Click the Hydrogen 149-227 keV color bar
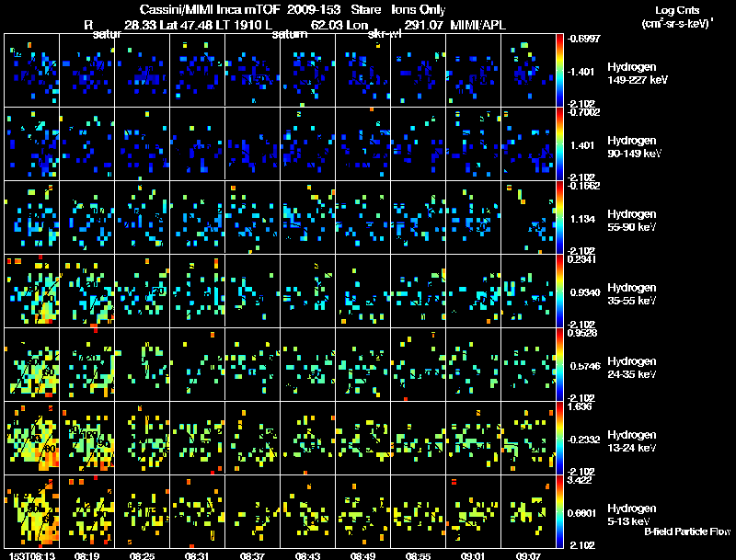 pyautogui.click(x=559, y=71)
